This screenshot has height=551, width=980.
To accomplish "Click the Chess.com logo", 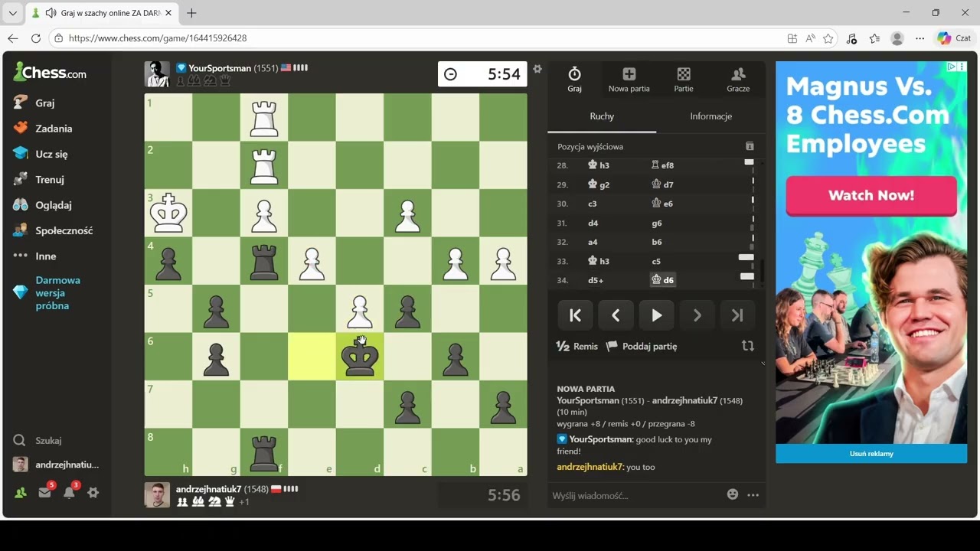I will pyautogui.click(x=50, y=73).
